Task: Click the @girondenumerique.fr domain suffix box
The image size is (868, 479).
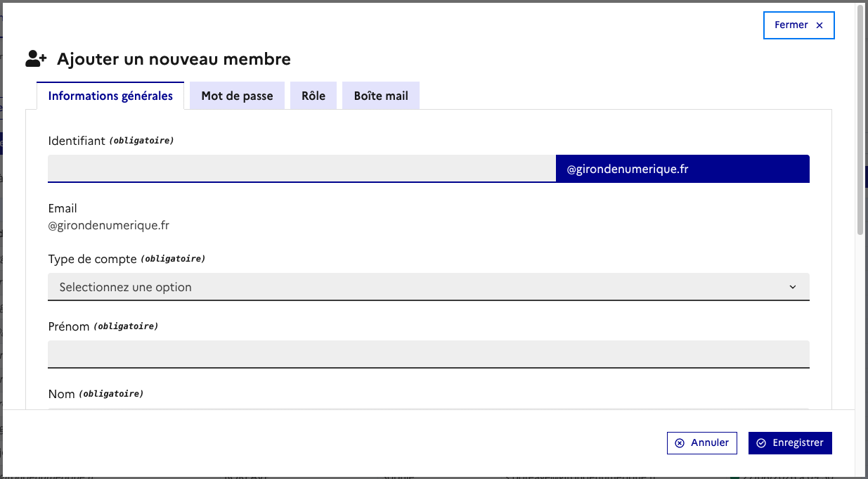Action: coord(682,169)
